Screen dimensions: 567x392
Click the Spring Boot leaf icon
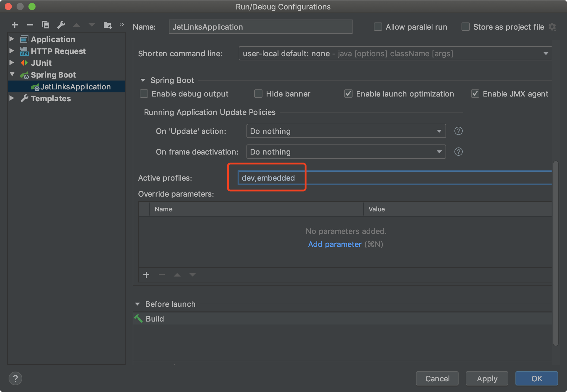click(24, 75)
